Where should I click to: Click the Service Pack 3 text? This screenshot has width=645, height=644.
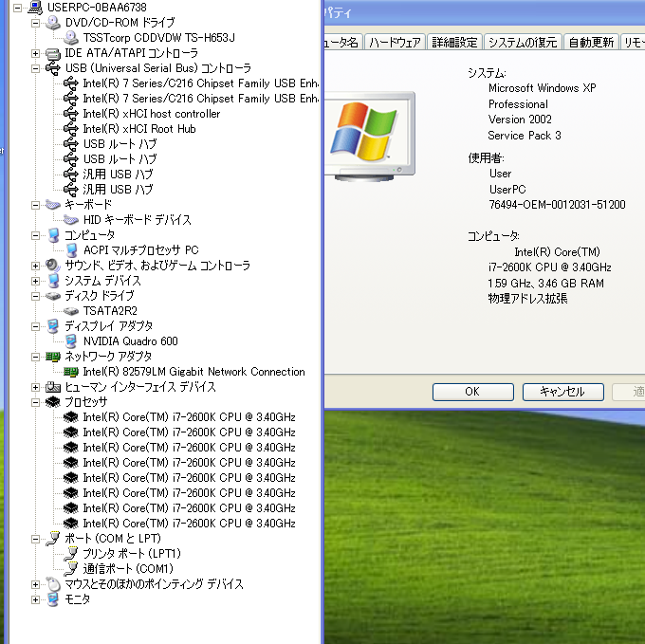click(525, 136)
